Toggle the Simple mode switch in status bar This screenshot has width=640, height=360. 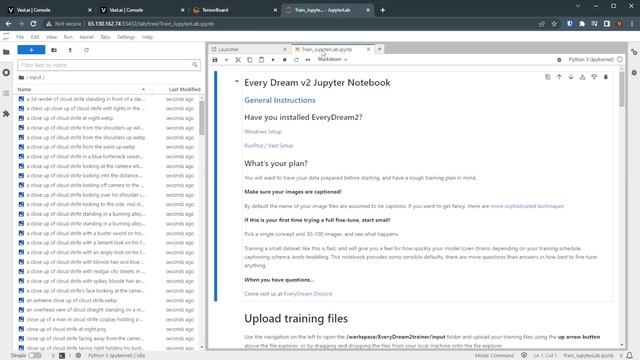click(35, 356)
